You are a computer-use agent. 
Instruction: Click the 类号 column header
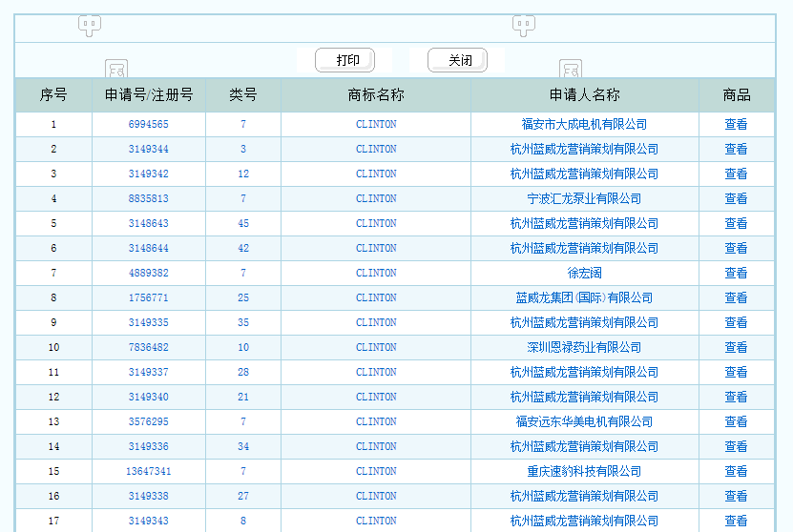click(x=243, y=95)
